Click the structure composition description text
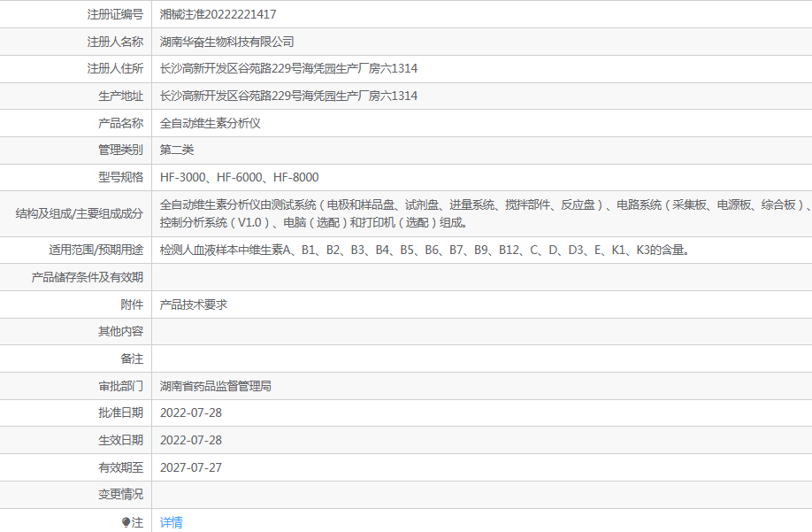Viewport: 812px width, 532px height. pyautogui.click(x=486, y=213)
